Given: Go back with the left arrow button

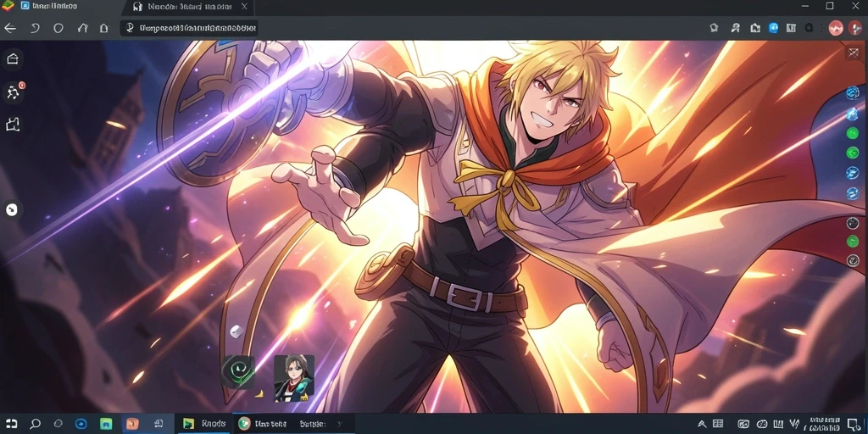Looking at the screenshot, I should [10, 28].
